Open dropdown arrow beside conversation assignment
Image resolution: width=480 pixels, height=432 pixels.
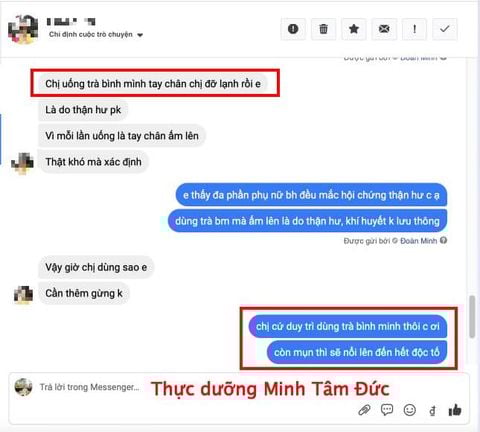tap(140, 35)
